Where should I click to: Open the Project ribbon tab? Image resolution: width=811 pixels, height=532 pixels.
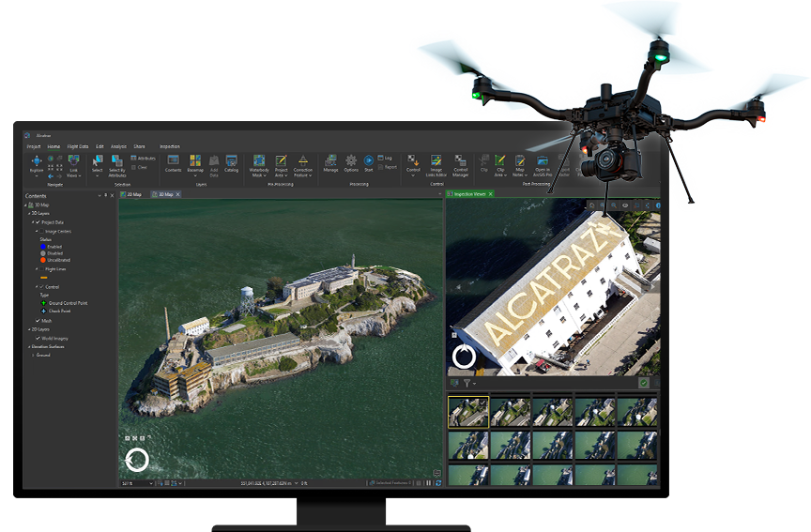(x=34, y=146)
